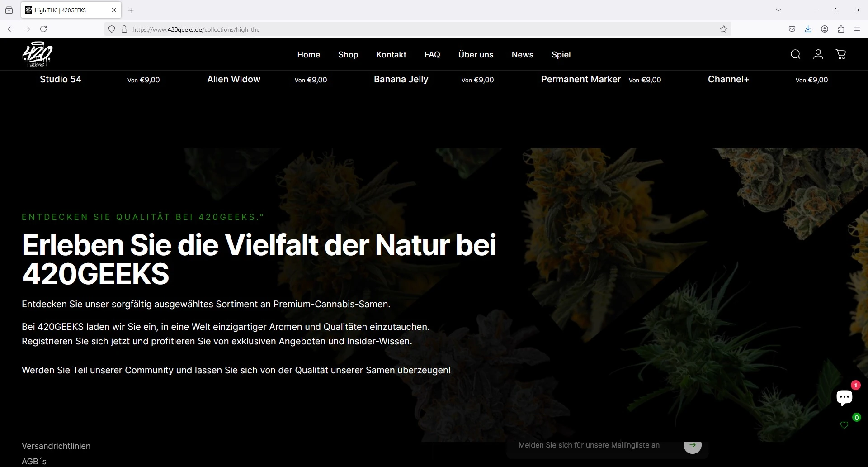Viewport: 868px width, 467px height.
Task: Open the Banana Jelly product
Action: [401, 79]
